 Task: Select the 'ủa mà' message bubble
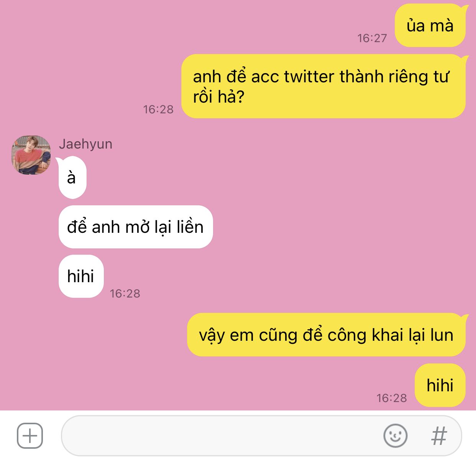(x=430, y=26)
